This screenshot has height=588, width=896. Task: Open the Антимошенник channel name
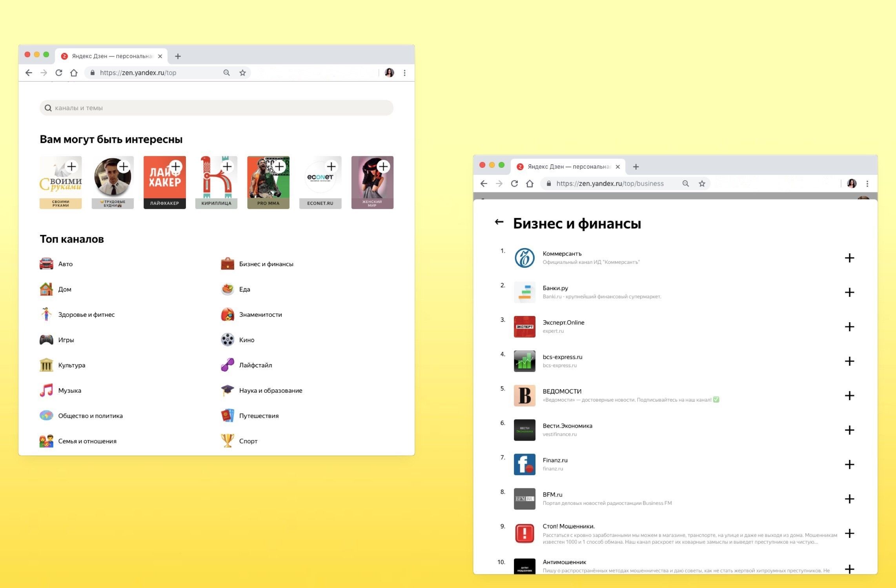(x=564, y=562)
